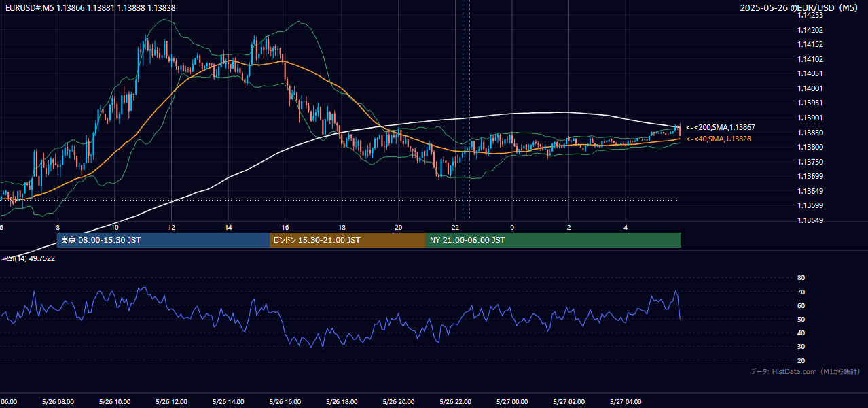Click RSI scale value 70

point(801,292)
